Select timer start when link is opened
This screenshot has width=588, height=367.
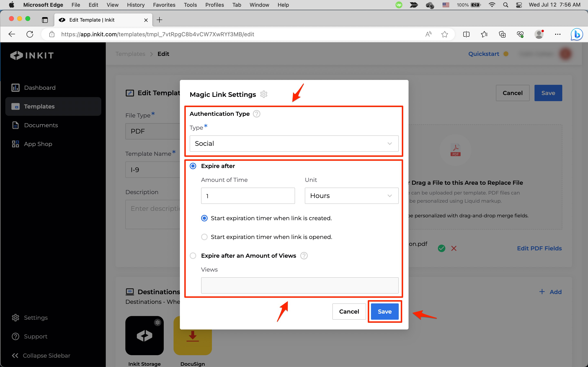204,237
